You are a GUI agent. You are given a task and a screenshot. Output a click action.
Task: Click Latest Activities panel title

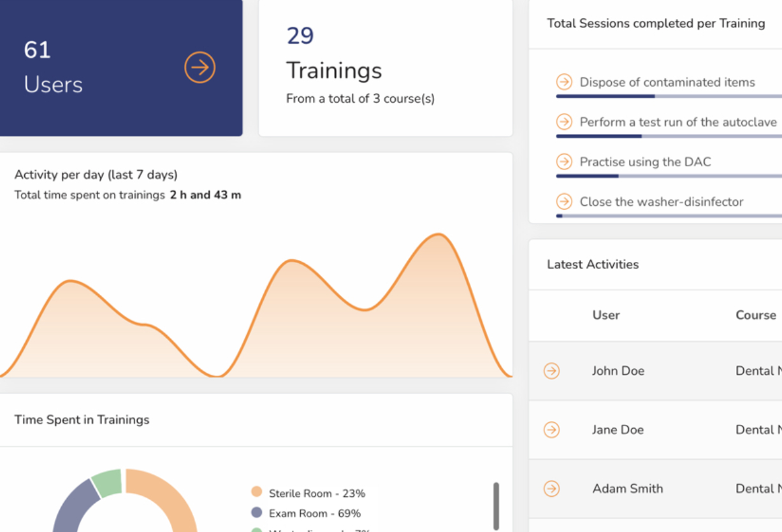(593, 264)
